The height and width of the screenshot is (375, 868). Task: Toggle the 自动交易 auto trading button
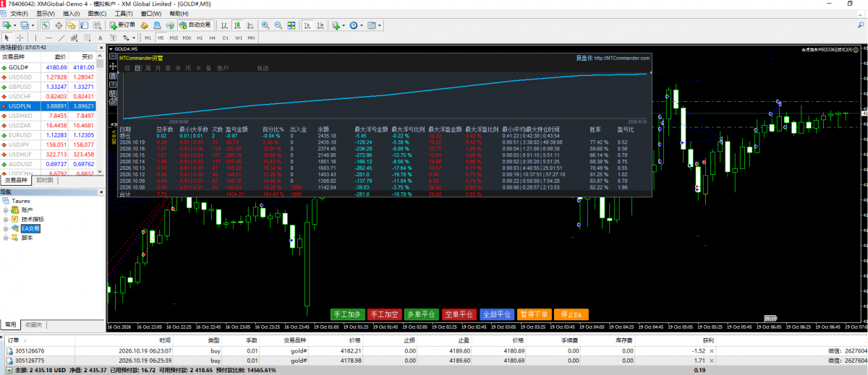195,25
